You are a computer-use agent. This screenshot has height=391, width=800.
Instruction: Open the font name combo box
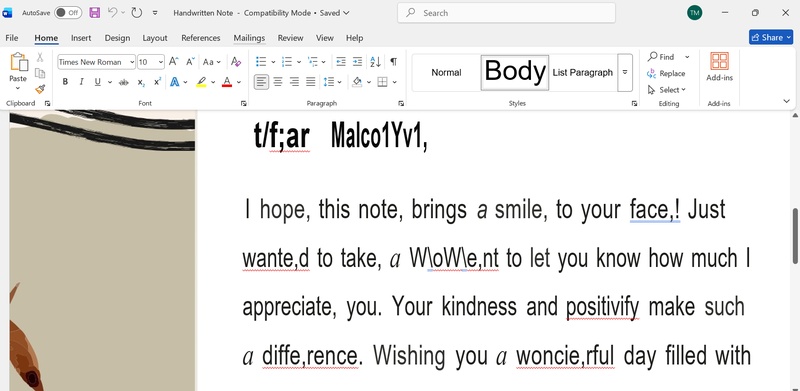[96, 62]
